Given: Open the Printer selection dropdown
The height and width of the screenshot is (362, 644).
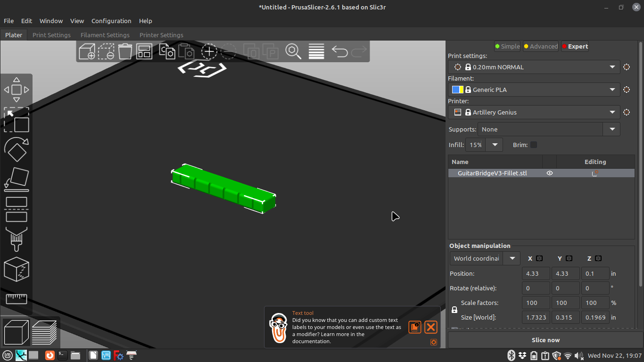Looking at the screenshot, I should coord(612,112).
